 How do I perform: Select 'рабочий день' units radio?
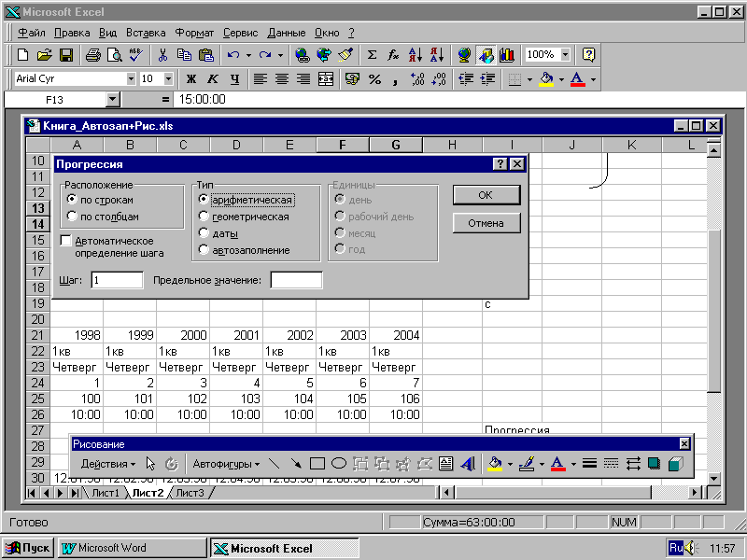(340, 216)
